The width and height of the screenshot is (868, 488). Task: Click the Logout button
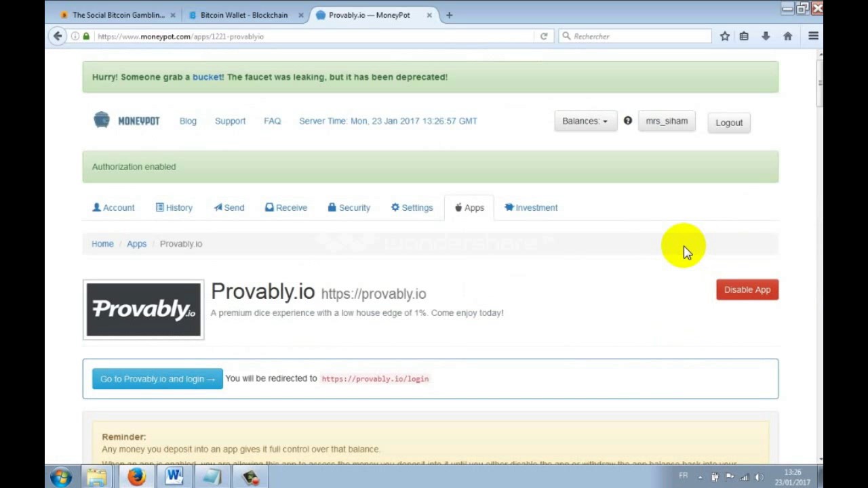point(729,123)
